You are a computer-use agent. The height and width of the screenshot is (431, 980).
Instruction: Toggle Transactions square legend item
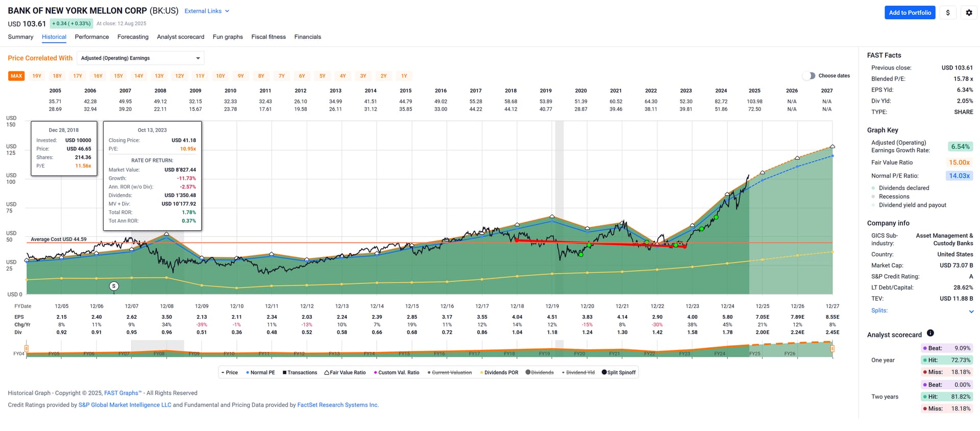(284, 373)
